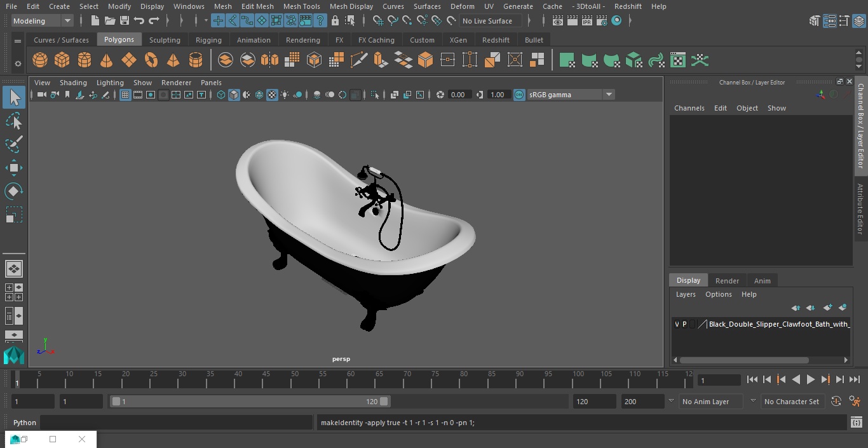Viewport: 868px width, 448px height.
Task: Toggle snap to grids icon
Action: 378,21
